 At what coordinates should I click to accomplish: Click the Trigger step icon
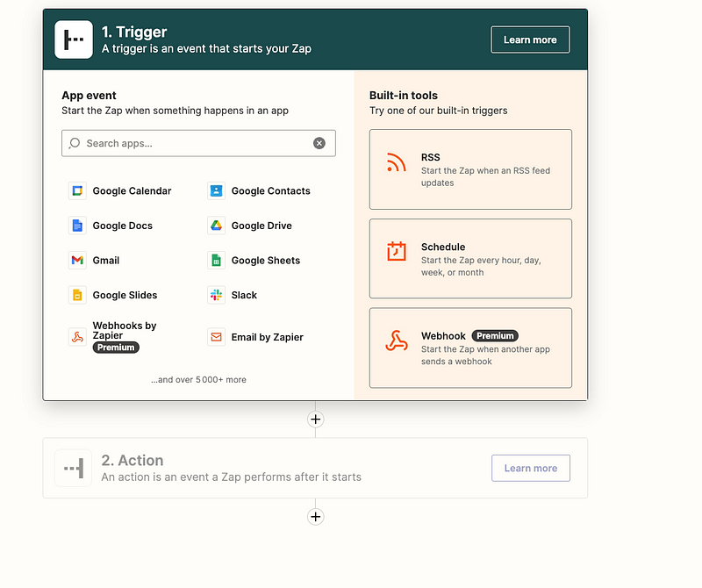coord(74,39)
